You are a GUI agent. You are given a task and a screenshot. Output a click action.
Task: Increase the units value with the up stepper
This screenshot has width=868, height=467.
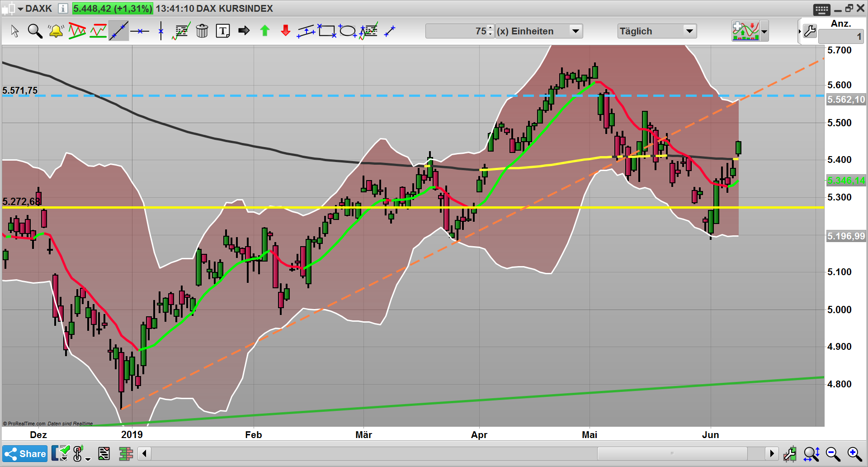pos(491,29)
